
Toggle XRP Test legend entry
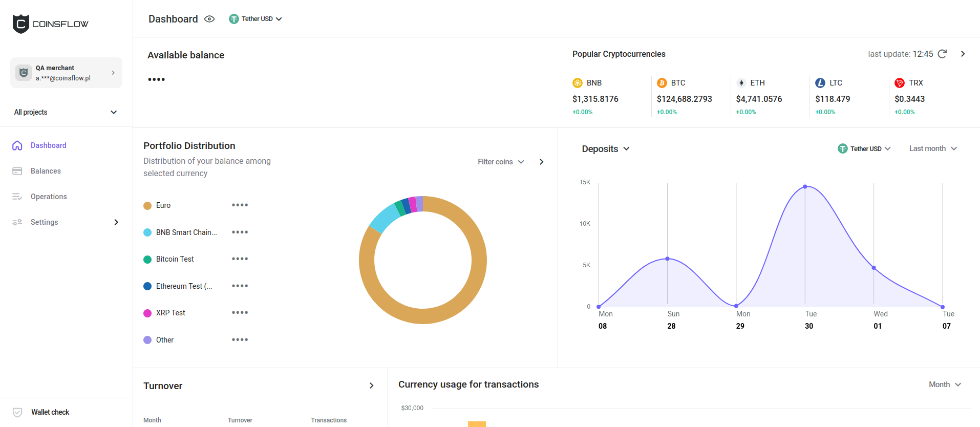[x=170, y=313]
